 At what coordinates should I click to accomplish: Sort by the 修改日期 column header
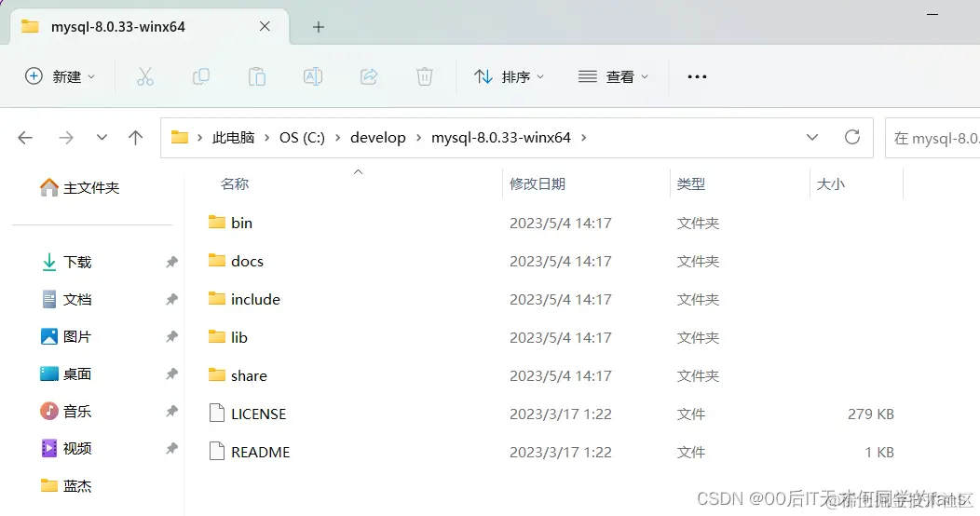(538, 183)
